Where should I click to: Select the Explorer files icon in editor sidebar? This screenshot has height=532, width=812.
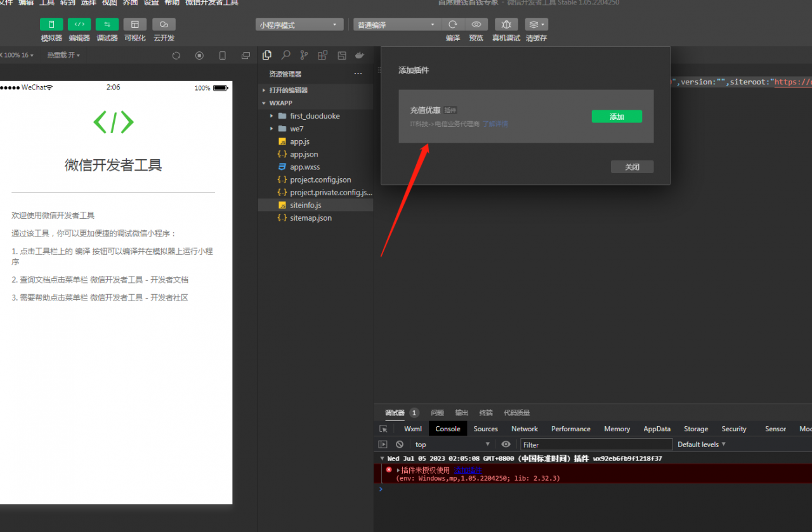coord(267,55)
